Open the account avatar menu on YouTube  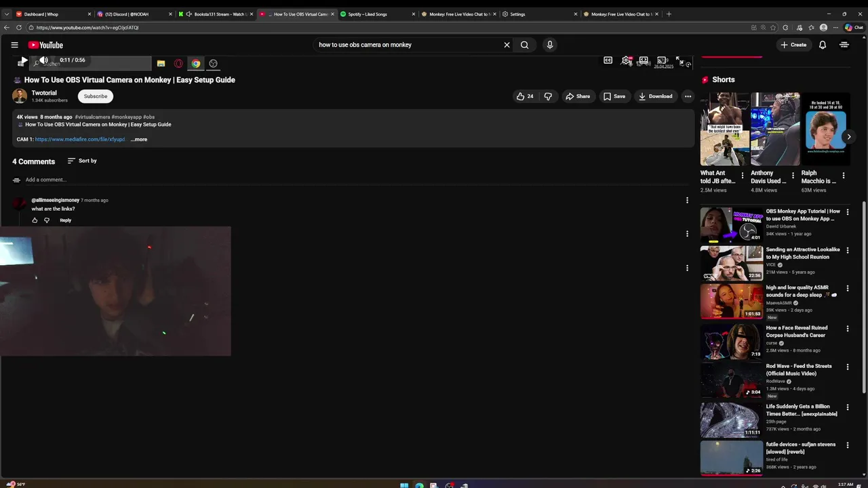844,45
